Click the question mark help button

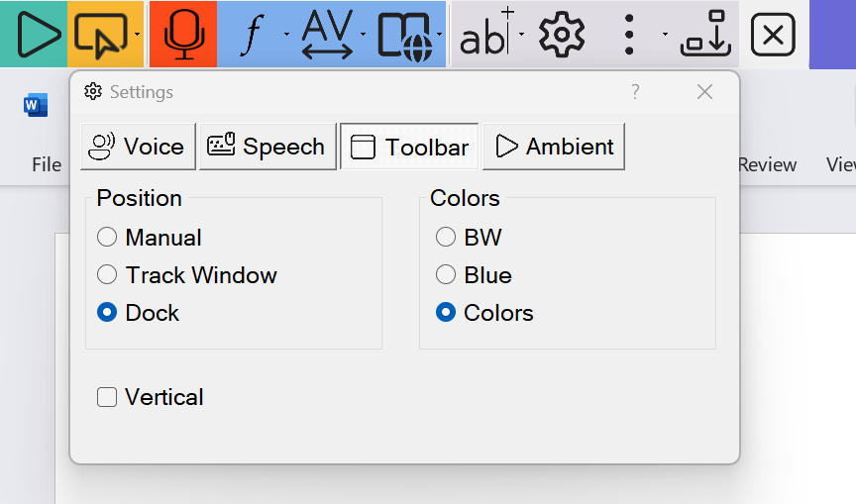click(635, 92)
